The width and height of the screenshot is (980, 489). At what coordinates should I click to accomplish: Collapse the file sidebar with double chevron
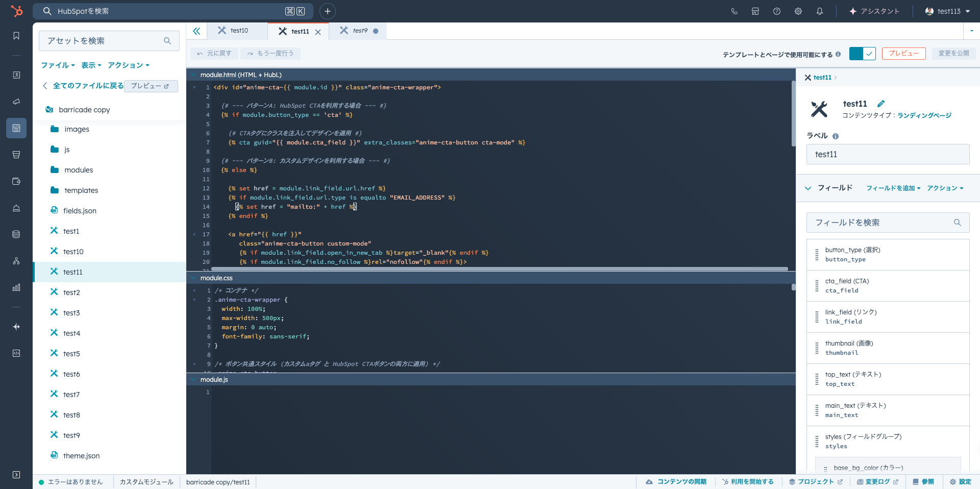point(197,31)
